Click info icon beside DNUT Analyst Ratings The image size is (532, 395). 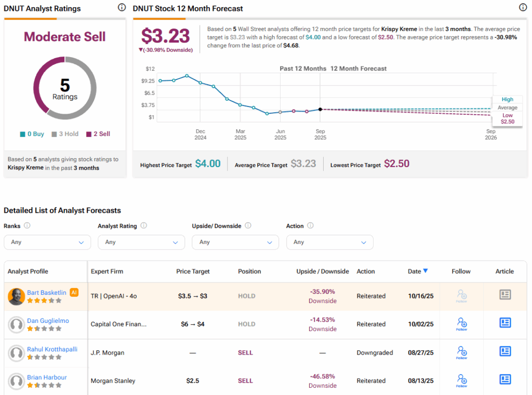[x=122, y=7]
